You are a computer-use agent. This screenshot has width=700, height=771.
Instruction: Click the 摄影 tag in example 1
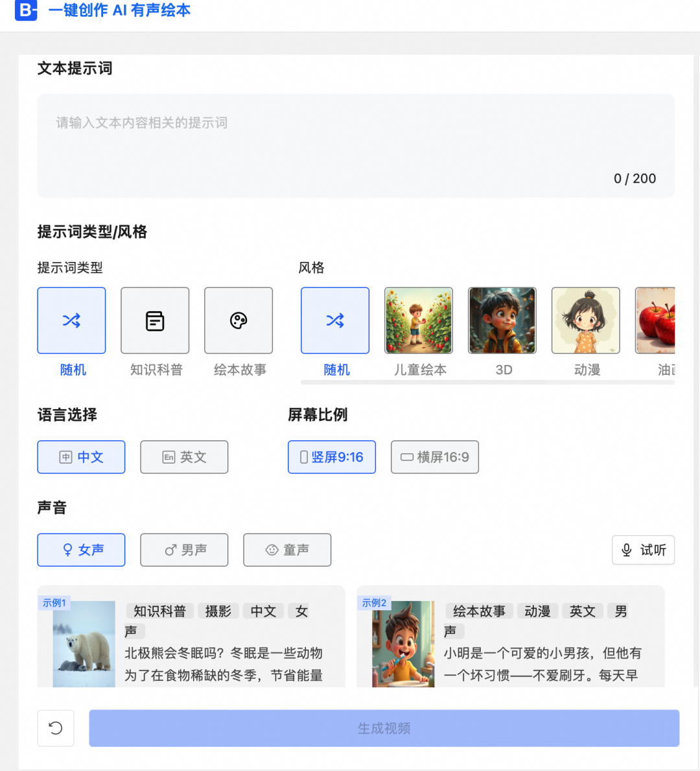tap(218, 611)
